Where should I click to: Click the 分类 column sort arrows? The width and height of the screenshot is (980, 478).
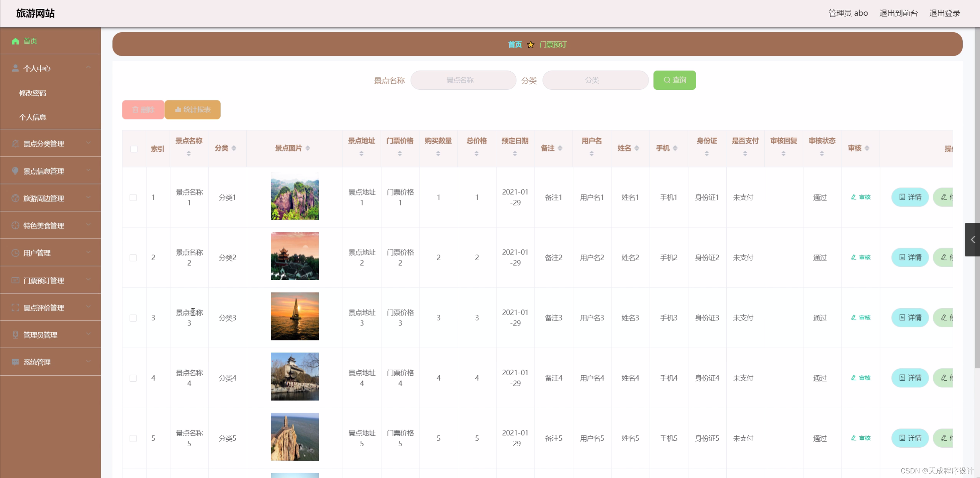[234, 148]
